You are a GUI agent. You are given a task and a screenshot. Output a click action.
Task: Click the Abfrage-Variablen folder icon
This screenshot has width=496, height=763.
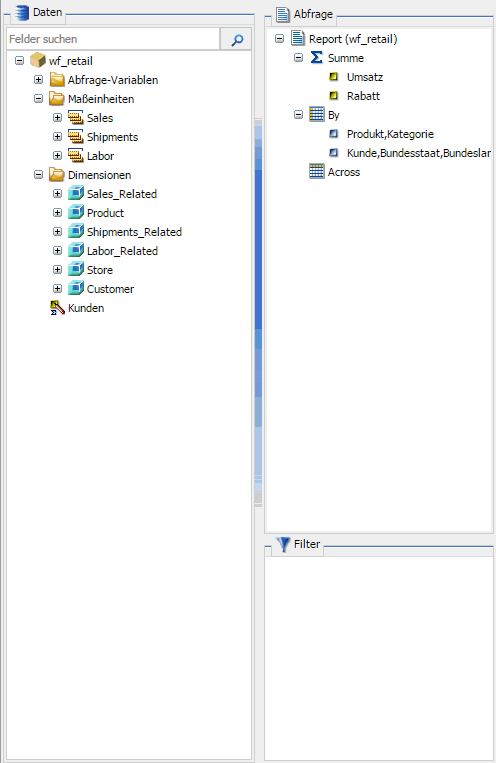coord(57,79)
